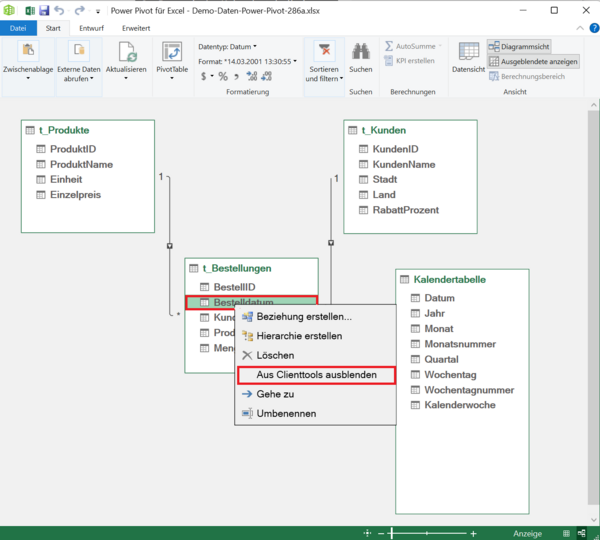The width and height of the screenshot is (600, 540).
Task: Click fit-to-screen icon in status bar
Action: coord(368,533)
